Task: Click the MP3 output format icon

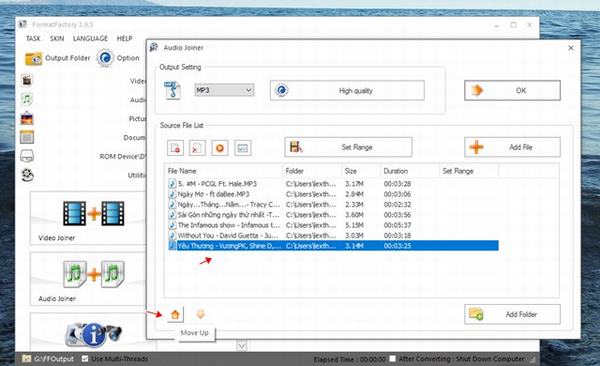Action: (173, 90)
